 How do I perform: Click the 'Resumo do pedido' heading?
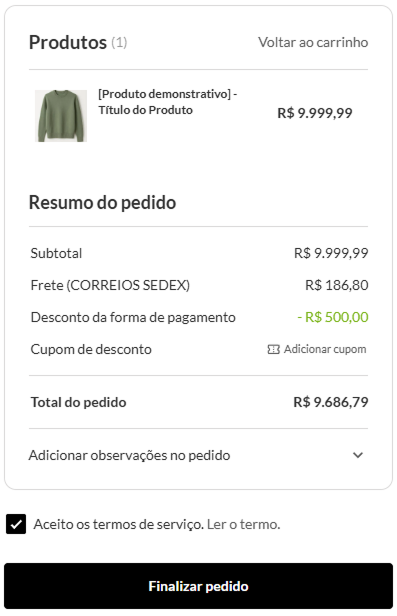tap(102, 203)
